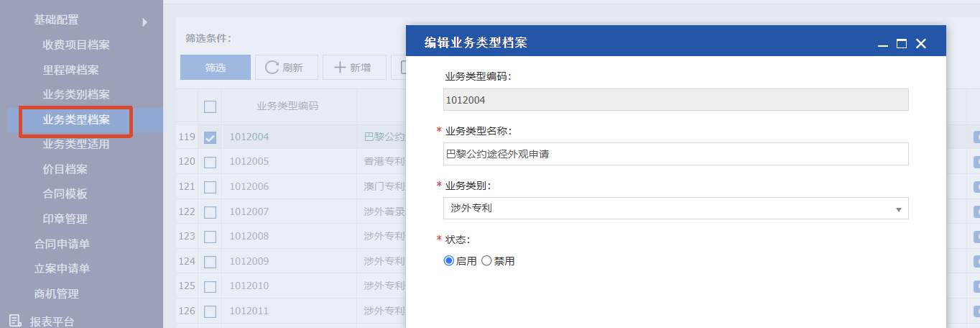Select the 启用 radio button
The image size is (980, 328).
(x=449, y=261)
